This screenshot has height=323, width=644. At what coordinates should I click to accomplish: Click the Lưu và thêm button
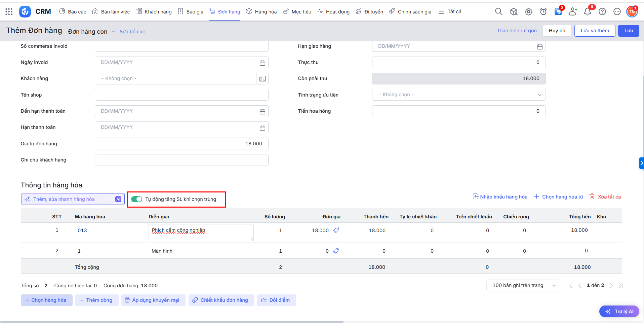tap(594, 31)
